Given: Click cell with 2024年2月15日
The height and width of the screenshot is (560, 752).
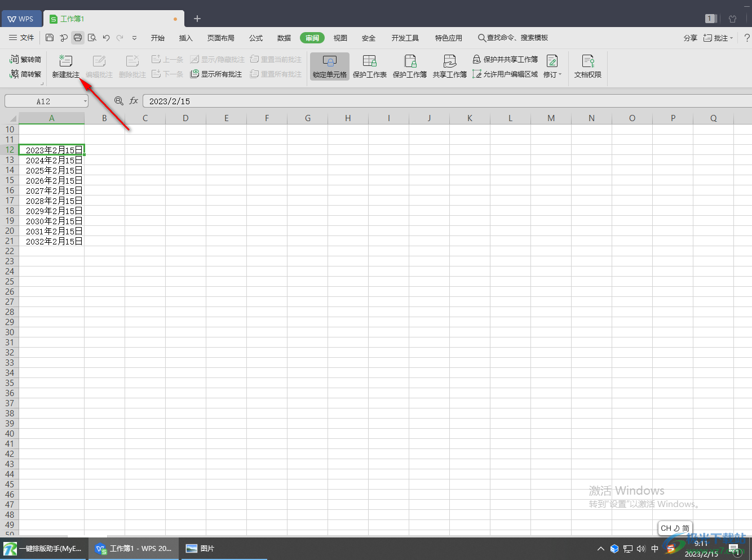Looking at the screenshot, I should coord(52,160).
